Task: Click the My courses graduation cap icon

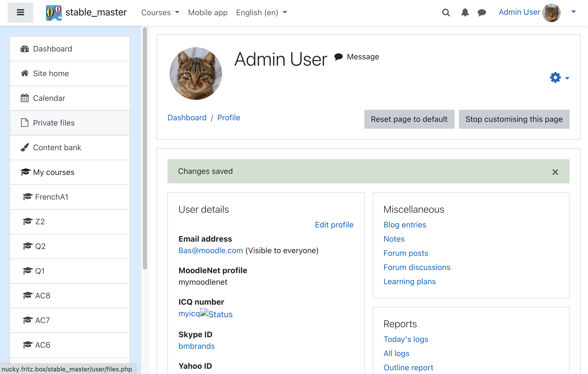Action: [x=26, y=172]
